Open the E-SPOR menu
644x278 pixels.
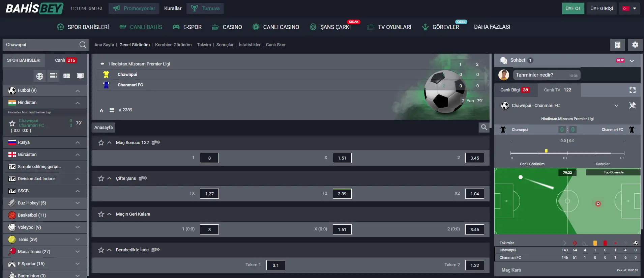click(187, 27)
